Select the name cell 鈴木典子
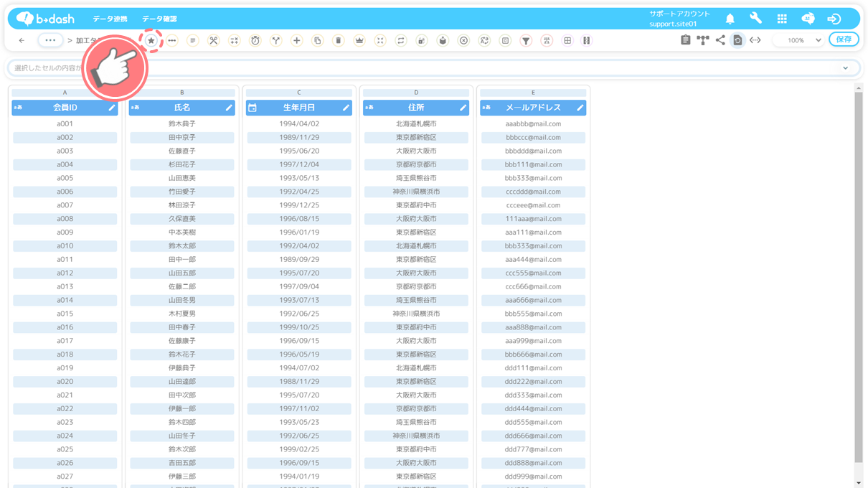 181,124
